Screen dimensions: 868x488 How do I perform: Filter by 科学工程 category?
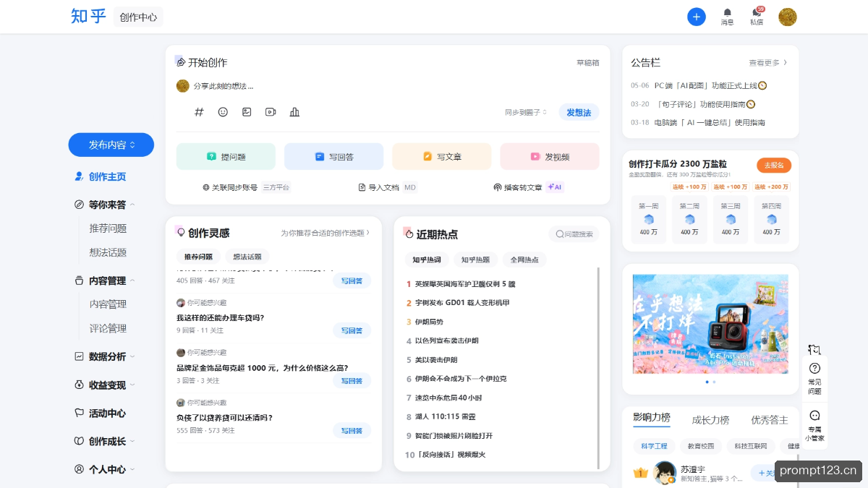pyautogui.click(x=654, y=446)
